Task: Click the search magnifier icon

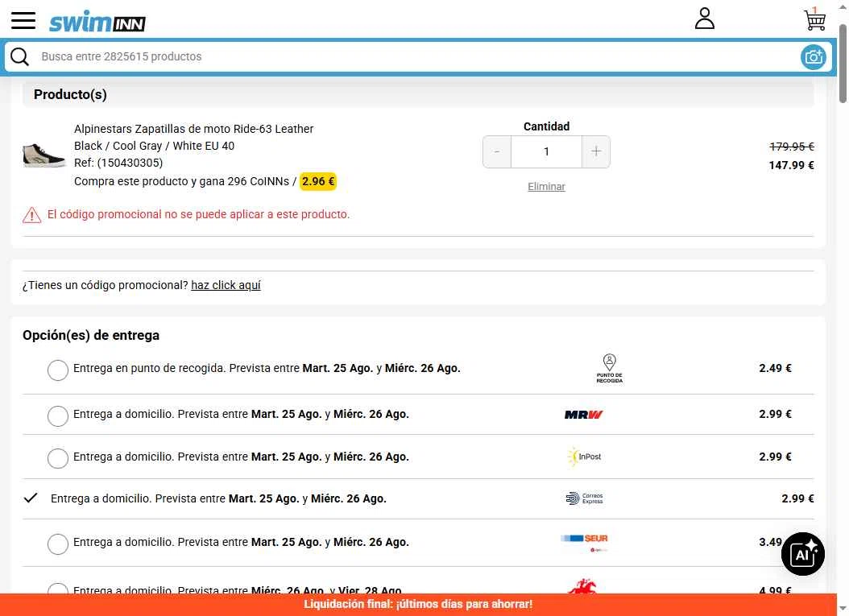Action: [20, 56]
